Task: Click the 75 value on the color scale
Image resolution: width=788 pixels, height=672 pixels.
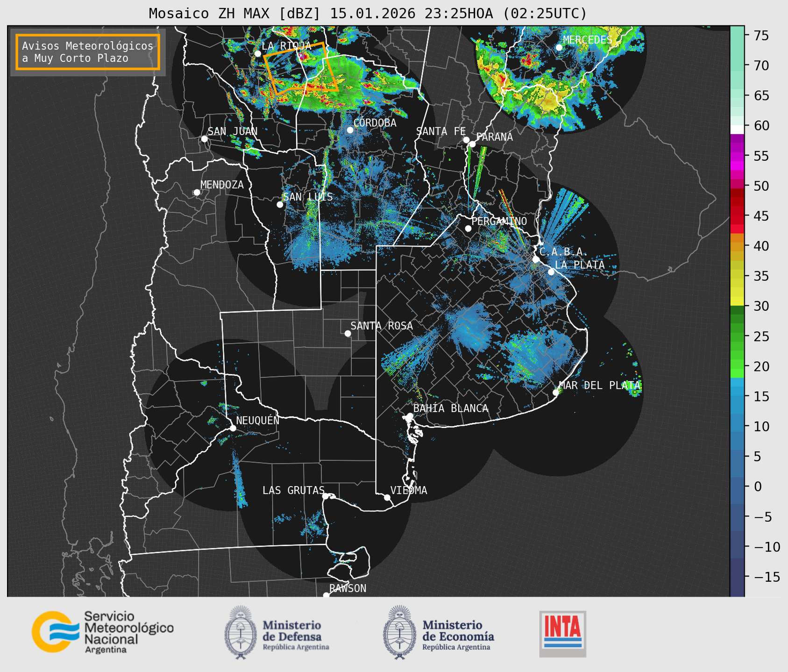Action: tap(761, 36)
